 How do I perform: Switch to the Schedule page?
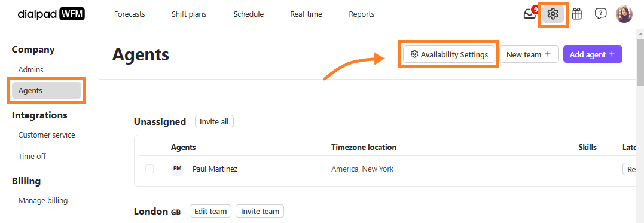(x=249, y=14)
